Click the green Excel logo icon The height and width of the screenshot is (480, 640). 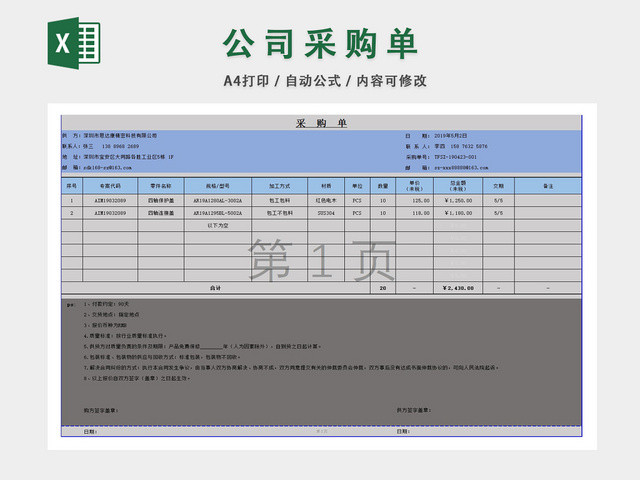74,43
